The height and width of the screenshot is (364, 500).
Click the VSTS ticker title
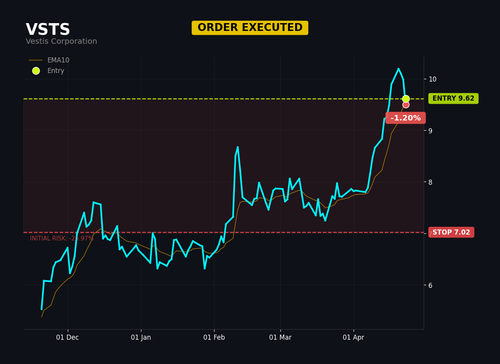[x=48, y=29]
